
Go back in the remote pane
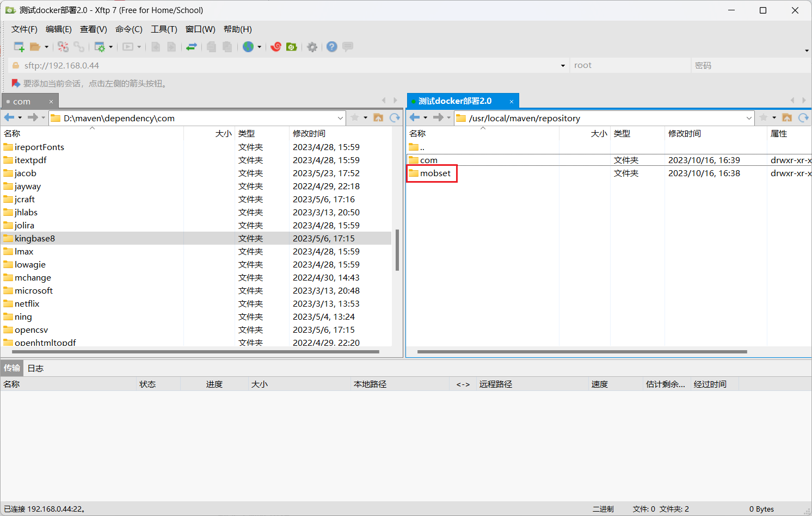coord(415,117)
